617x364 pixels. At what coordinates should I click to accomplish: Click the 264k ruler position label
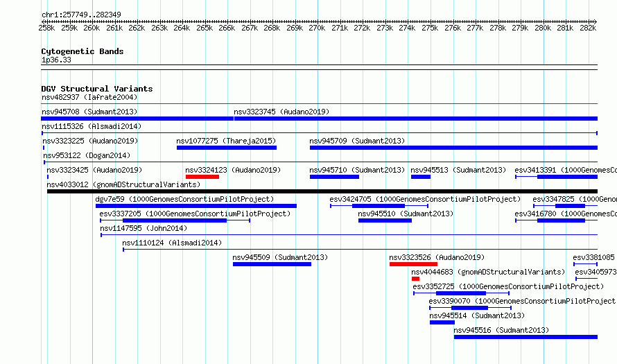point(182,28)
